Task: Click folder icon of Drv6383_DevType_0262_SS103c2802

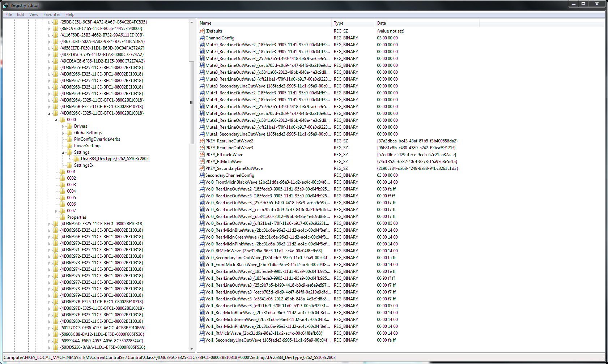Action: (x=76, y=159)
